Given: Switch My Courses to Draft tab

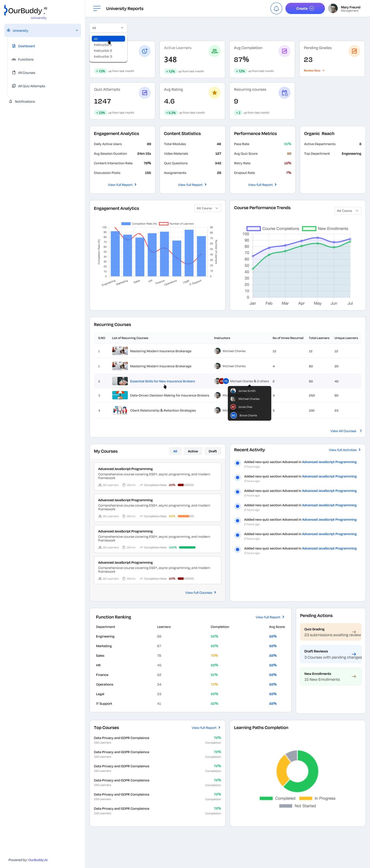Looking at the screenshot, I should [x=213, y=451].
